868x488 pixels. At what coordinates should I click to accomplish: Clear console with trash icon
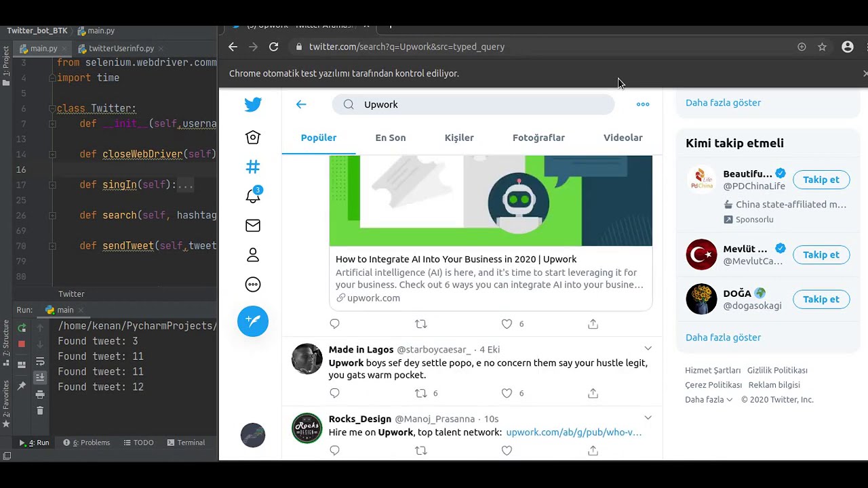[40, 411]
